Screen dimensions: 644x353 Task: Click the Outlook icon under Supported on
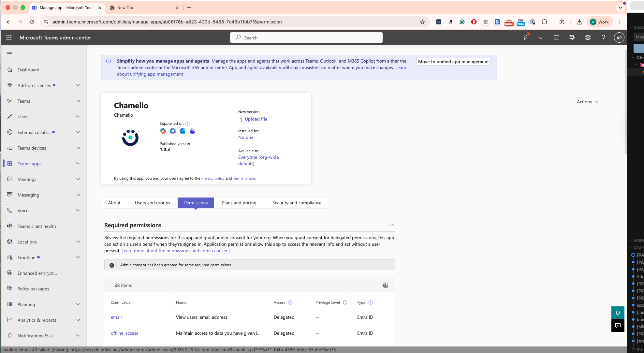coord(183,131)
